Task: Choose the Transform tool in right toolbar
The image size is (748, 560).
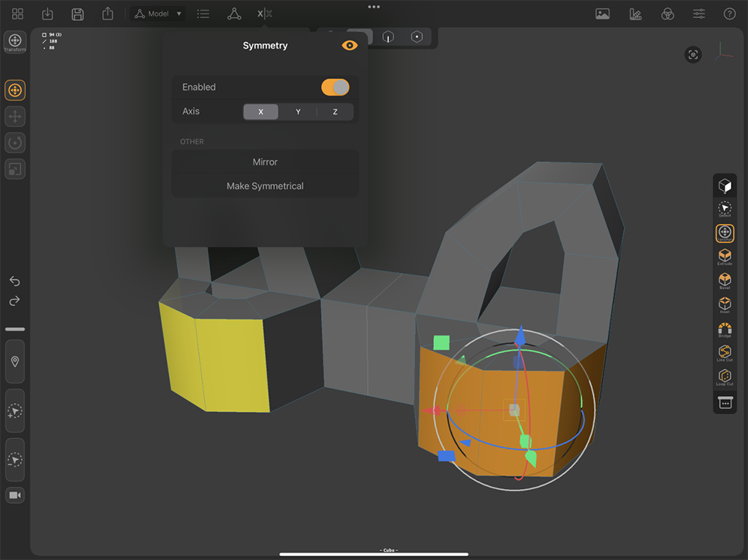Action: (725, 233)
